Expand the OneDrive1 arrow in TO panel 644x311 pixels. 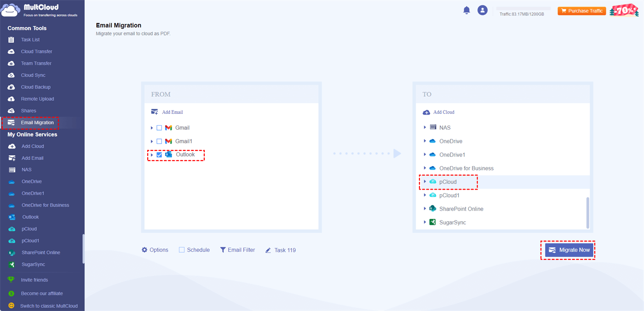425,155
